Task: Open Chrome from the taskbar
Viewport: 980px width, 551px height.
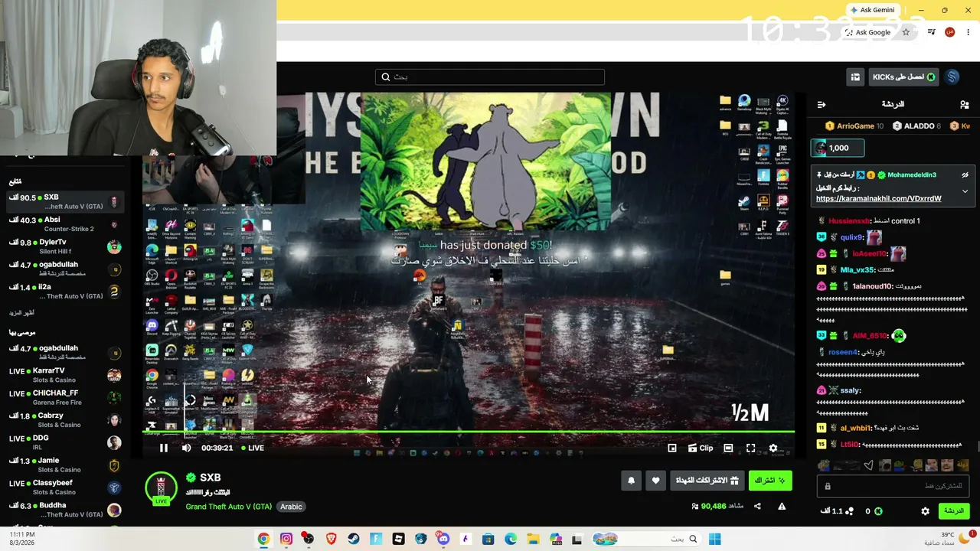Action: 263,539
